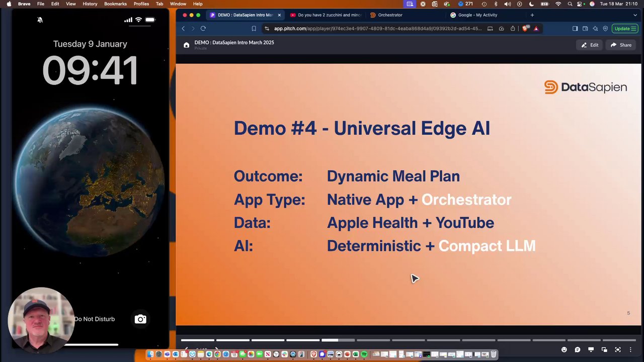
Task: Open the emoji reaction icon in Pitch player
Action: point(564,349)
